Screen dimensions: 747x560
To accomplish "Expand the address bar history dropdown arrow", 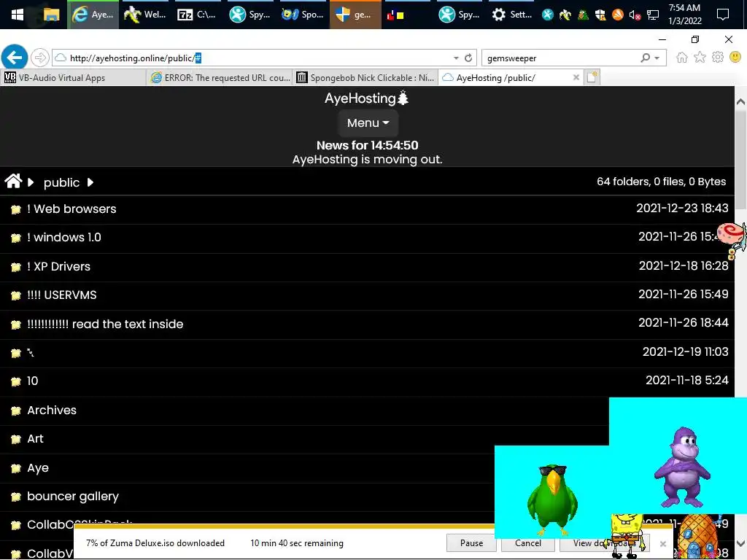I will (456, 58).
